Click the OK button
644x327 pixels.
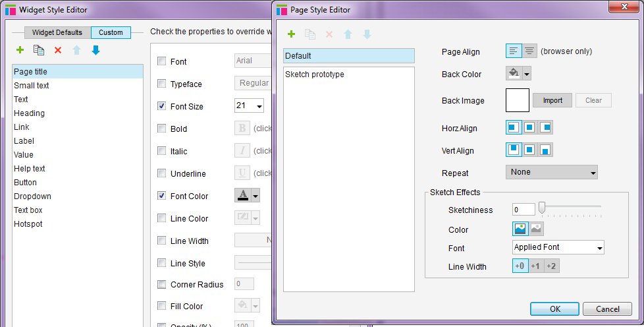[x=554, y=309]
